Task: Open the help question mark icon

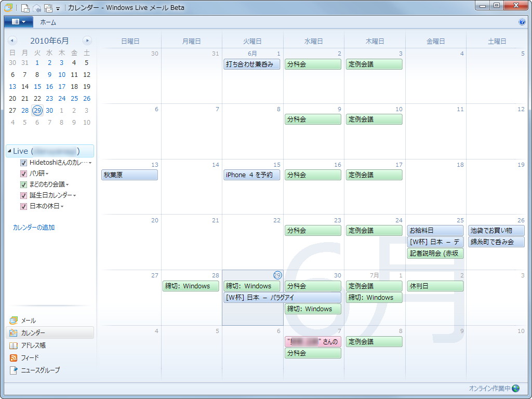Action: click(522, 22)
